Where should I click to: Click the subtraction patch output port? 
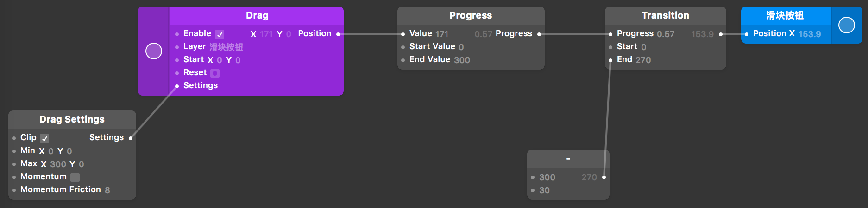[604, 177]
